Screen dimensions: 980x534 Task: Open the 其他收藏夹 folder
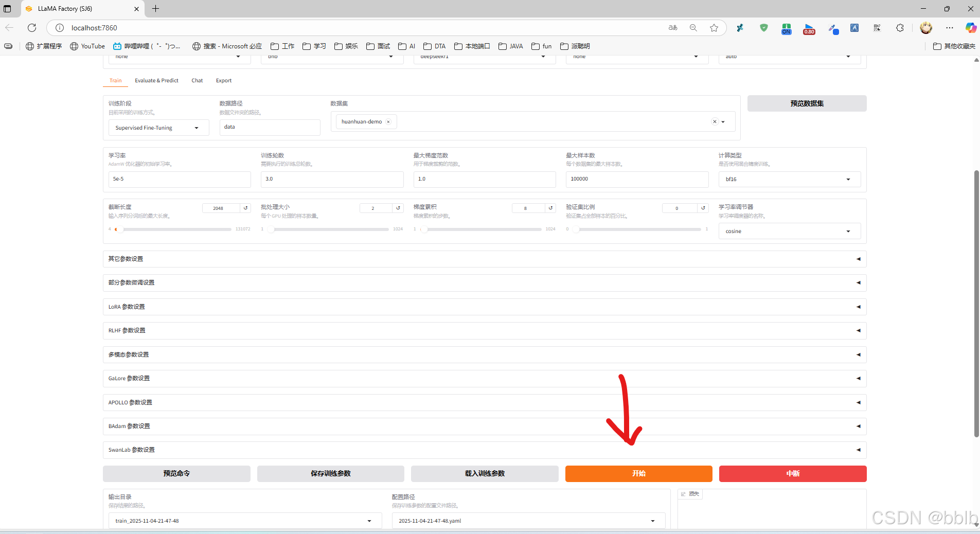[x=954, y=46]
